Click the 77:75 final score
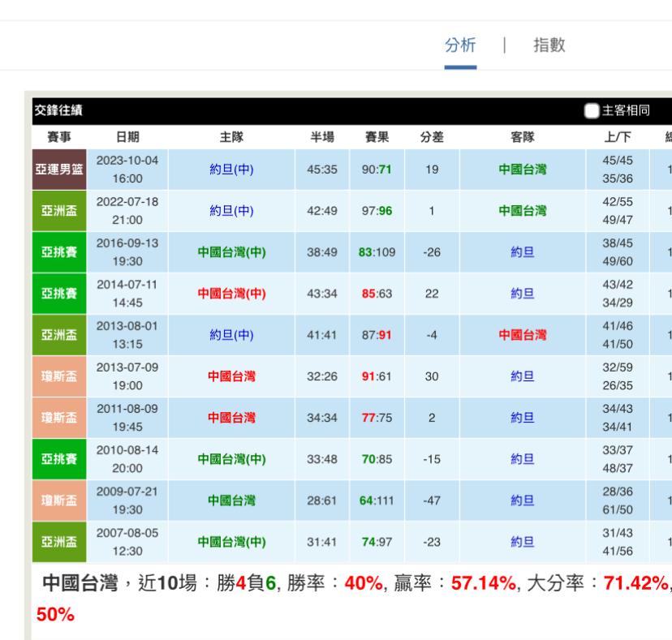672x640 pixels. (377, 418)
